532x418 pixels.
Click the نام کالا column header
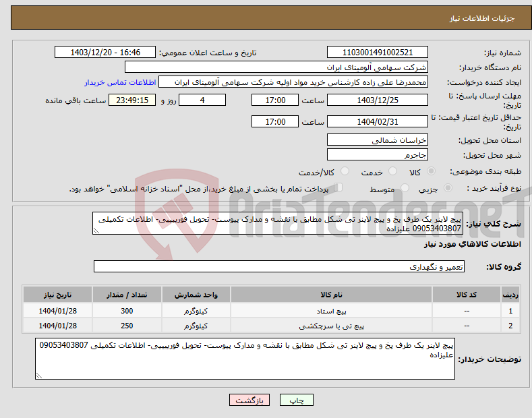click(331, 295)
